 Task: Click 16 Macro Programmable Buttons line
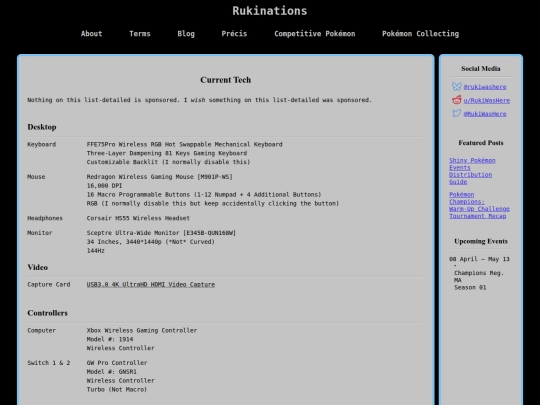pos(204,195)
